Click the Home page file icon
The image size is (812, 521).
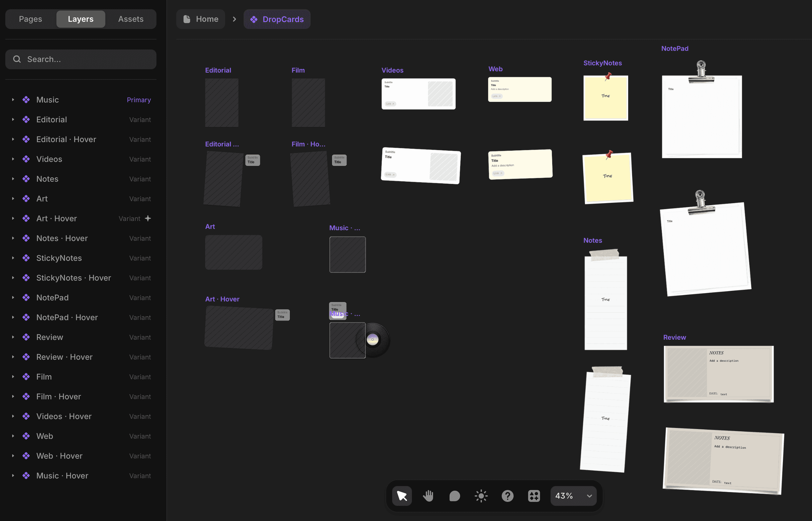(187, 19)
